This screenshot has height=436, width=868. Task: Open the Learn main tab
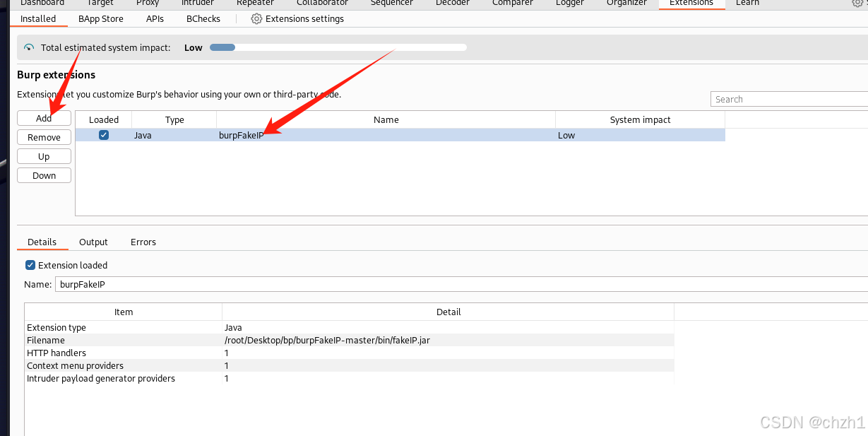click(x=747, y=4)
